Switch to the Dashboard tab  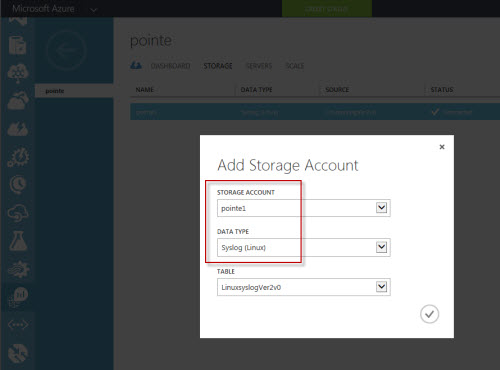[x=170, y=66]
